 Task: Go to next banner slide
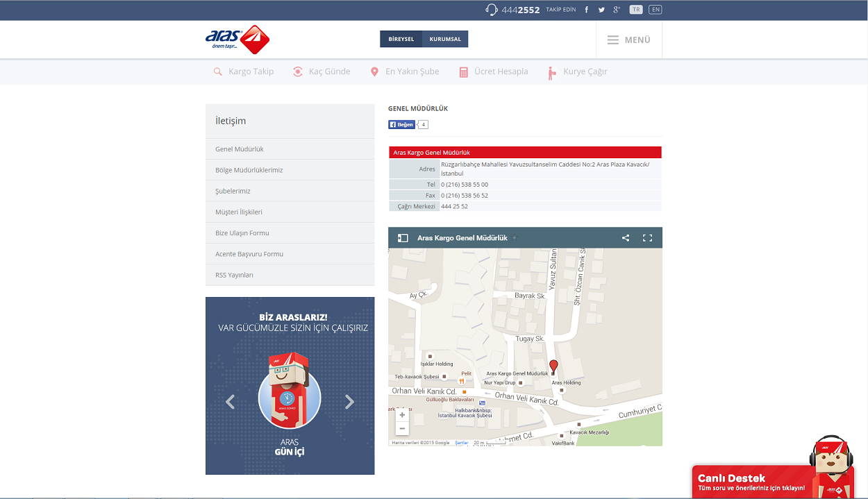tap(349, 402)
